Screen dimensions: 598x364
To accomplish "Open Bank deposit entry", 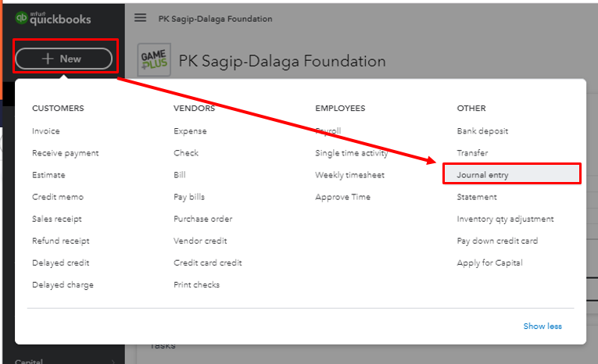I will 482,131.
